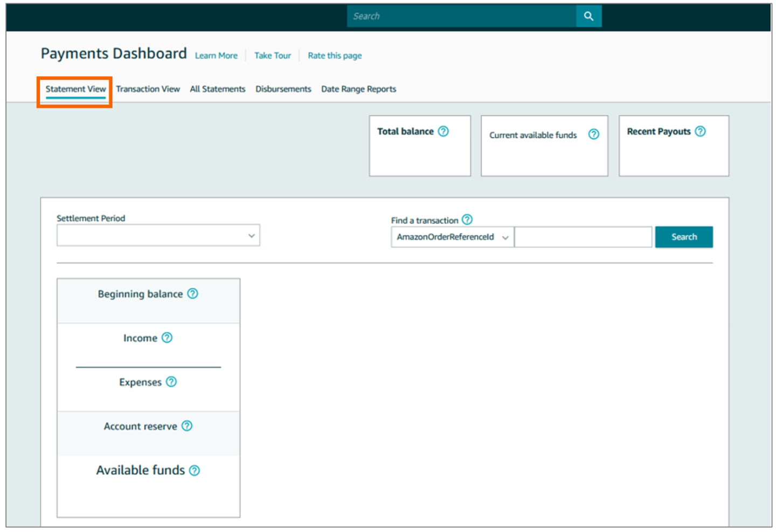Open the Find a transaction help icon
Image resolution: width=776 pixels, height=532 pixels.
coord(467,220)
